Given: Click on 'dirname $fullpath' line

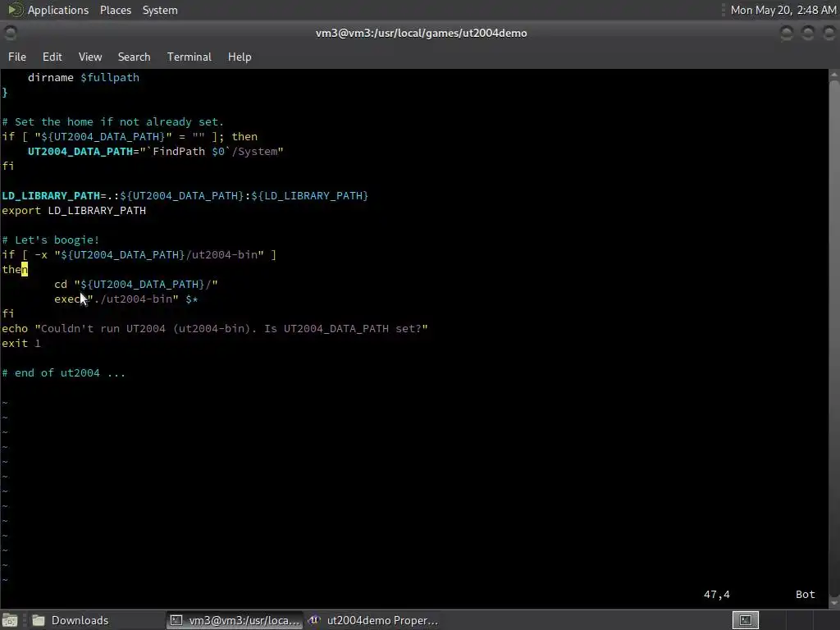Looking at the screenshot, I should coord(83,78).
